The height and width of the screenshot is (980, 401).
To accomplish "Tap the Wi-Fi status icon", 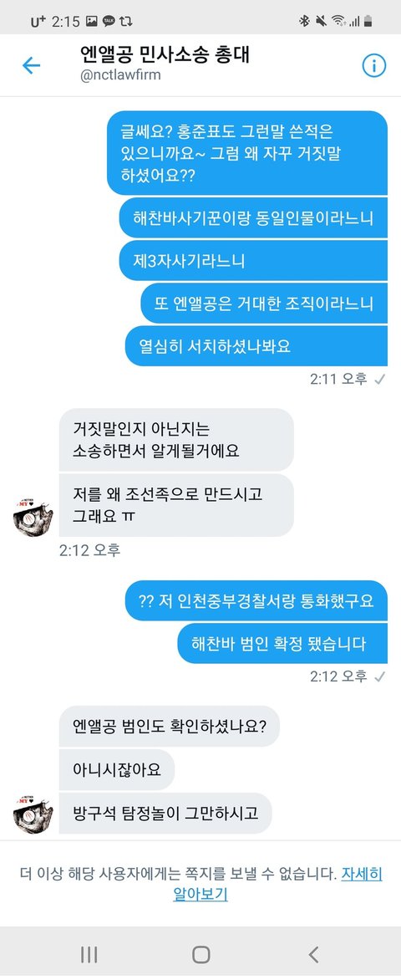I will click(x=338, y=21).
